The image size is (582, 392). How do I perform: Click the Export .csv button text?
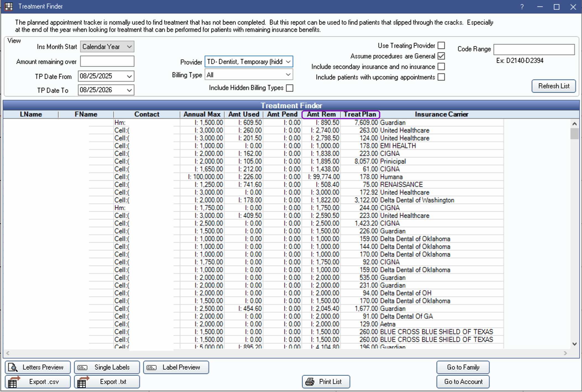[44, 382]
